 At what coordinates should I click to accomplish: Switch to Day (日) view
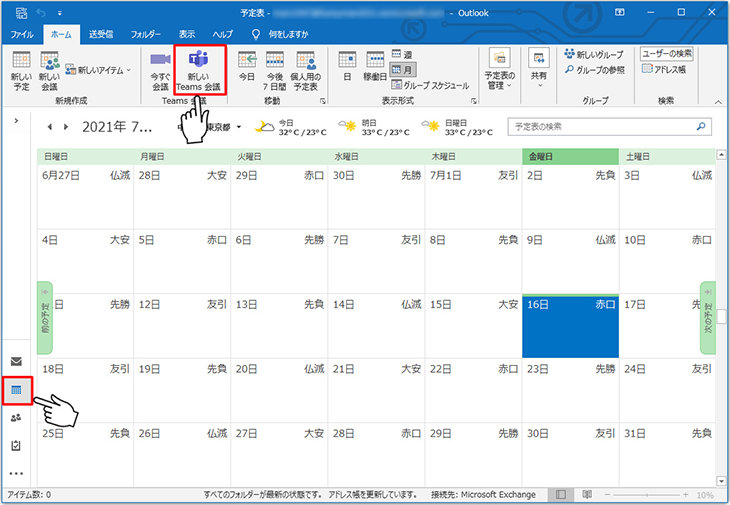click(x=347, y=66)
